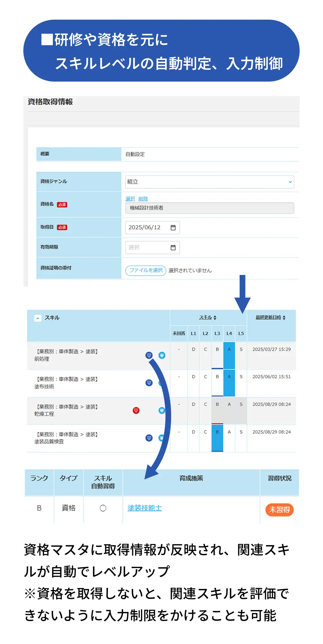Image resolution: width=323 pixels, height=644 pixels.
Task: Click the 選択 link under 資格名
Action: click(x=130, y=199)
